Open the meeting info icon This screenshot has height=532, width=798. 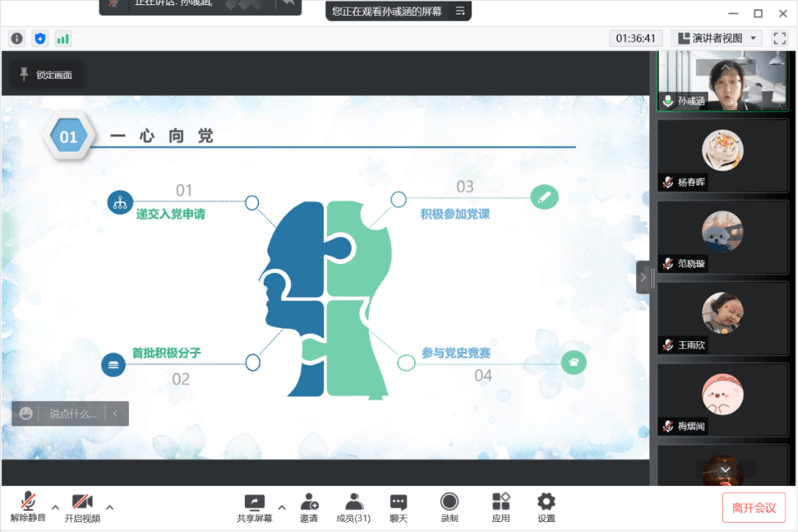tap(17, 39)
